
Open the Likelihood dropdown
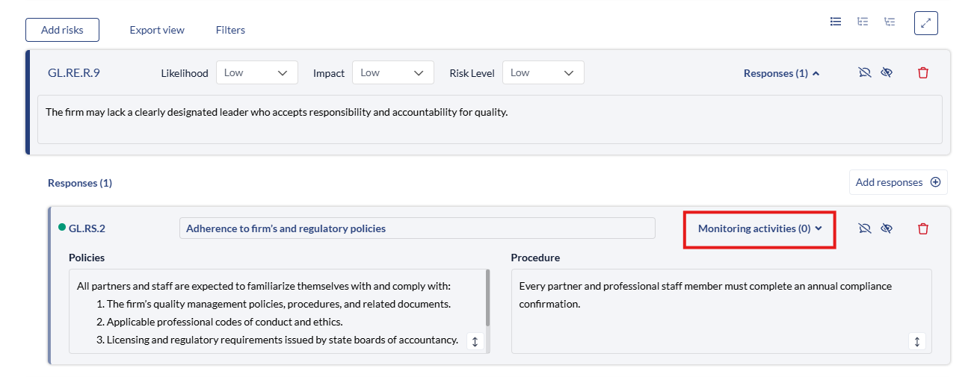(x=256, y=73)
